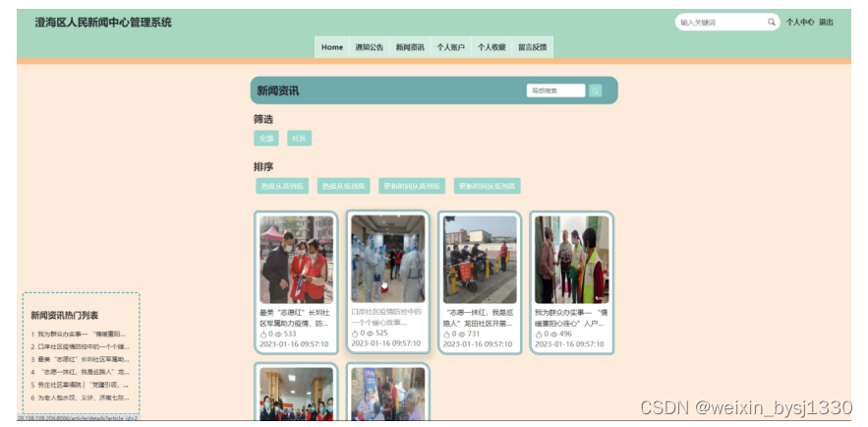Filter news by 社区
This screenshot has width=868, height=427.
click(x=300, y=139)
